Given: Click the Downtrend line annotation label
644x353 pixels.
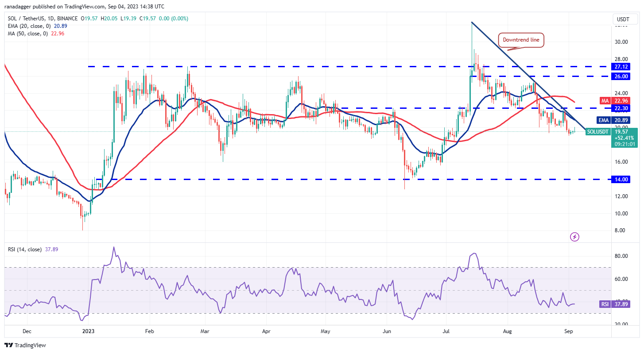Looking at the screenshot, I should pyautogui.click(x=520, y=40).
